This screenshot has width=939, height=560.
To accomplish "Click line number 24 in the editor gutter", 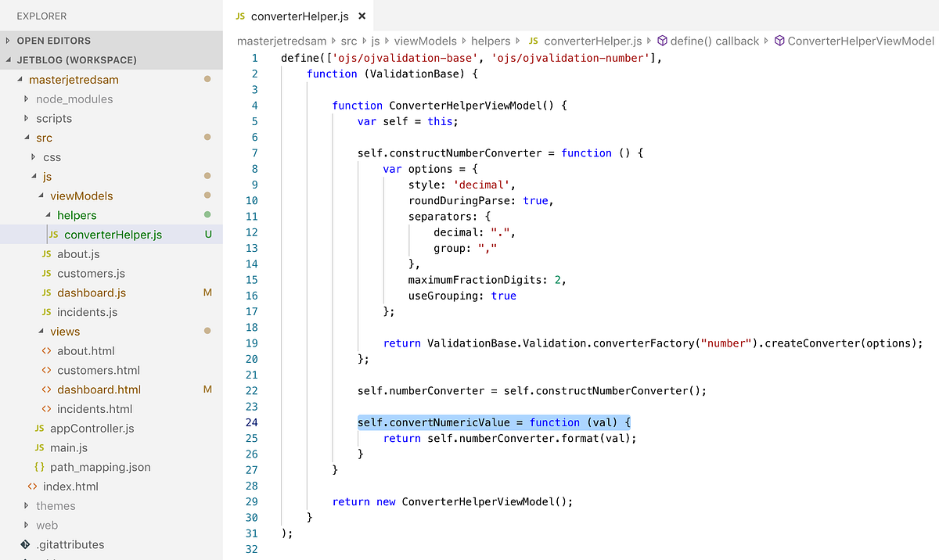I will tap(251, 422).
